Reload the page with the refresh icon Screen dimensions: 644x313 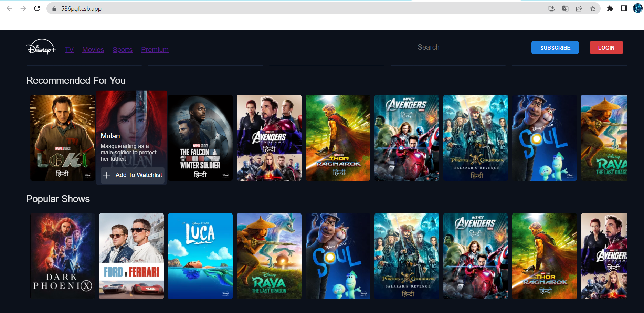tap(37, 8)
